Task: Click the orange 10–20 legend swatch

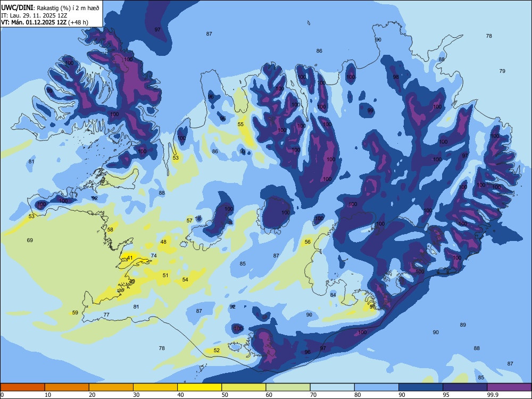Action: point(67,387)
